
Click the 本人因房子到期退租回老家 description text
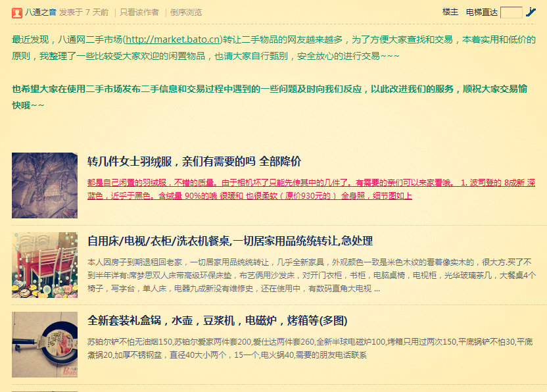click(x=312, y=276)
